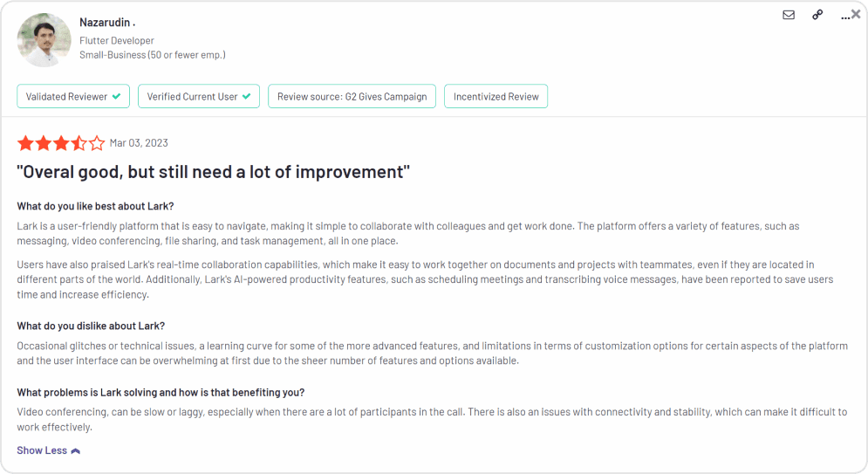Click the empty fifth rating star
Viewport: 868px width, 474px height.
97,143
